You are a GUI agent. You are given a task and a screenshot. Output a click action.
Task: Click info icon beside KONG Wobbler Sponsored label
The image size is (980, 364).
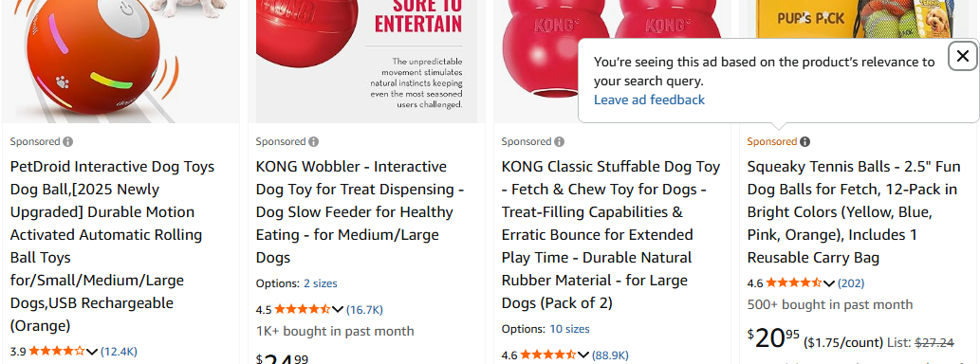point(313,142)
